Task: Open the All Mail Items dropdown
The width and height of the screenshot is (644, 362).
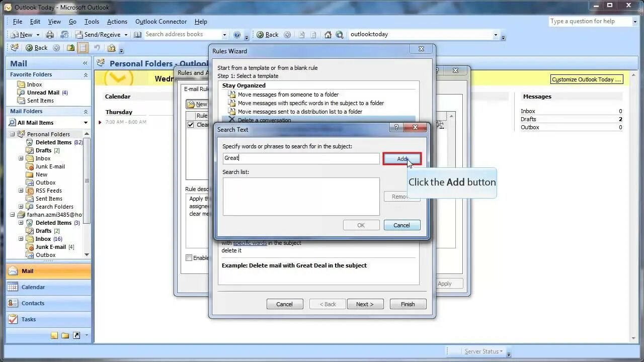Action: [x=86, y=123]
